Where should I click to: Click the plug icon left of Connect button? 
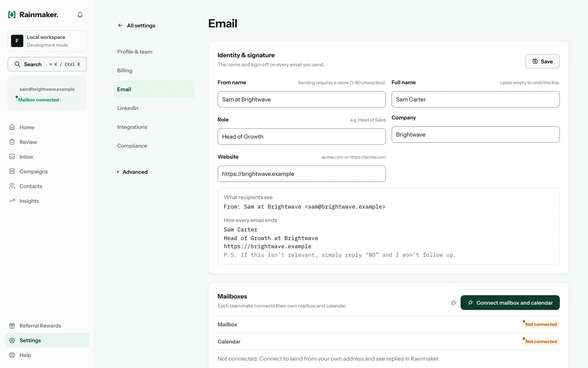453,302
